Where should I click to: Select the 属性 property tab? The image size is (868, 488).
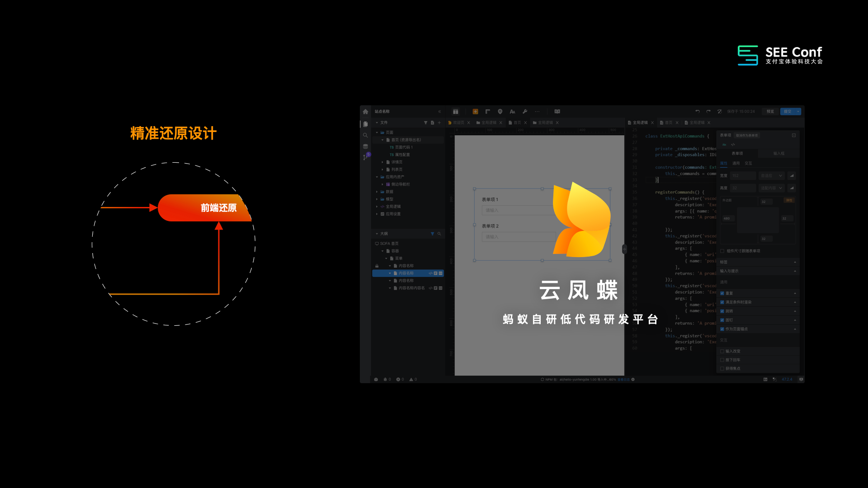click(x=724, y=164)
